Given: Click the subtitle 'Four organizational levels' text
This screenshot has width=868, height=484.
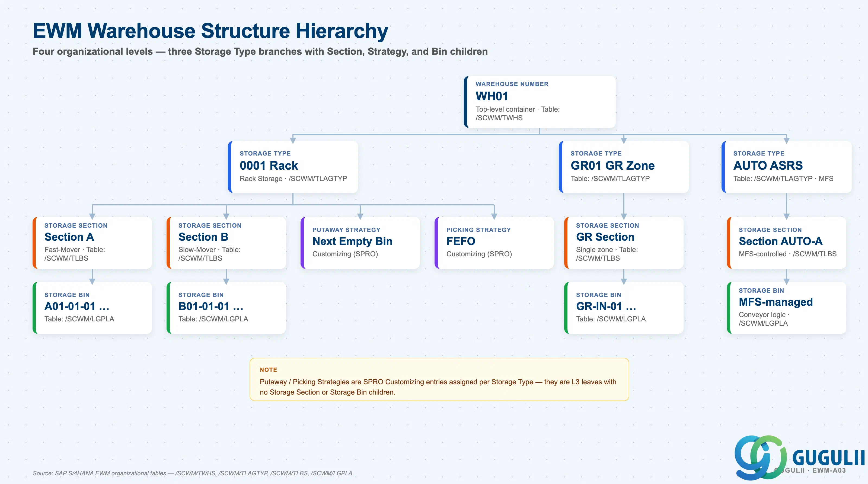Looking at the screenshot, I should (260, 51).
